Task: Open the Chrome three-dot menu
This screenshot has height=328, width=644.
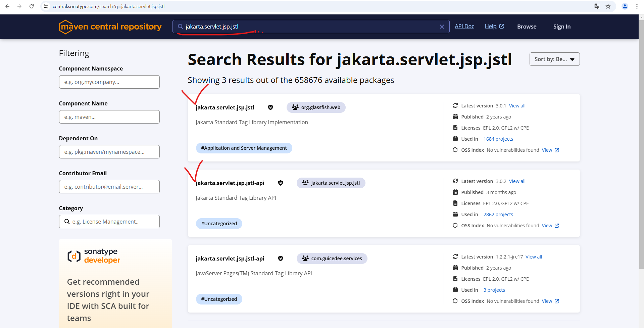Action: click(x=637, y=6)
